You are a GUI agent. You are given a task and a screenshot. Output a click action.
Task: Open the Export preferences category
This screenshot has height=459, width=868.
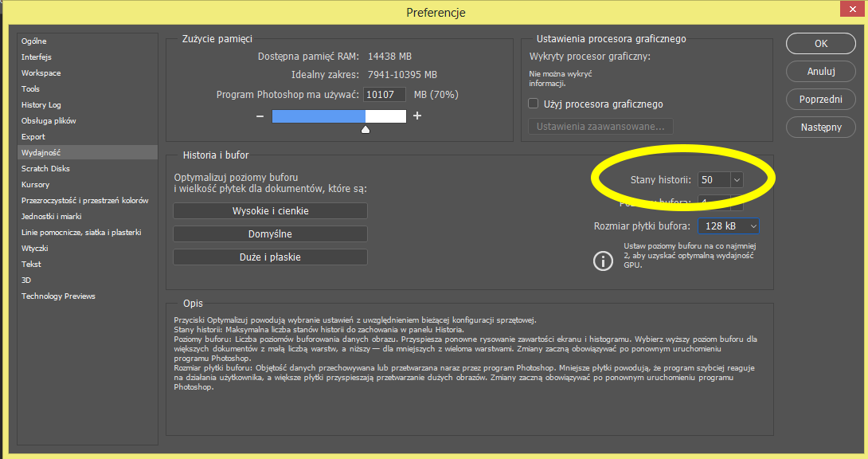[x=33, y=137]
